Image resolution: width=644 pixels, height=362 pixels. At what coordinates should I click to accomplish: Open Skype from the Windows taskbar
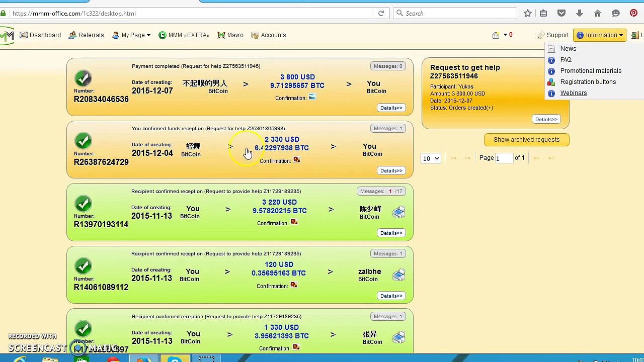[x=175, y=358]
